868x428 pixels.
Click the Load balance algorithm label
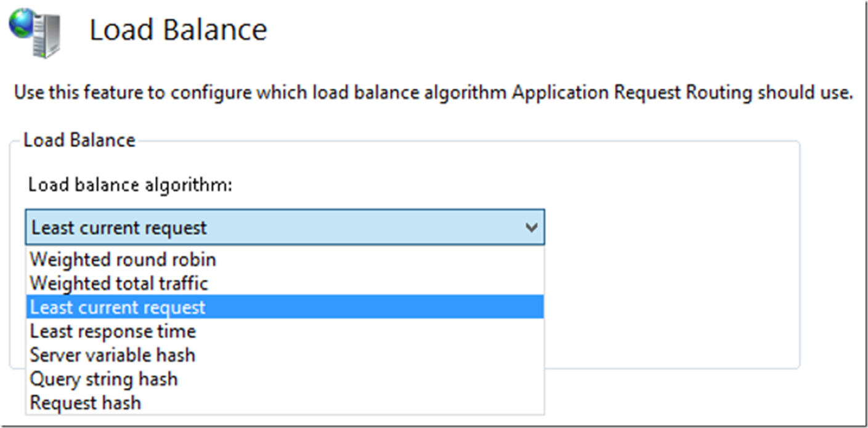click(130, 184)
